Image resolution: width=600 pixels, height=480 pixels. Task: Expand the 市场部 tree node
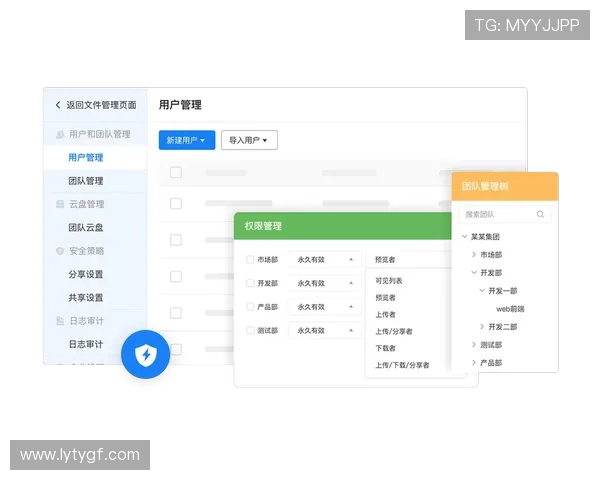[474, 255]
